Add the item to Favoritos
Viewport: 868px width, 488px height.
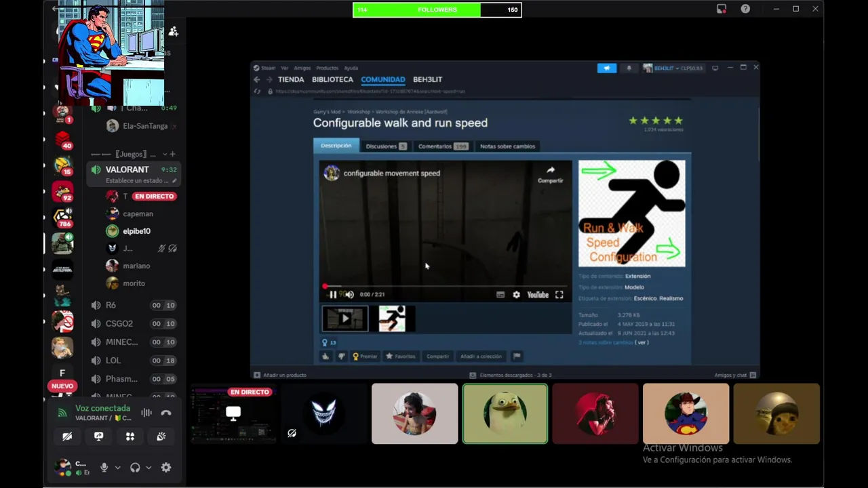click(401, 356)
